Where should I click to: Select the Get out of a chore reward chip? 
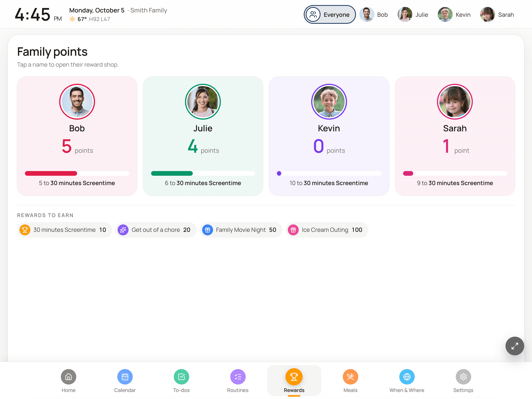[x=156, y=230]
